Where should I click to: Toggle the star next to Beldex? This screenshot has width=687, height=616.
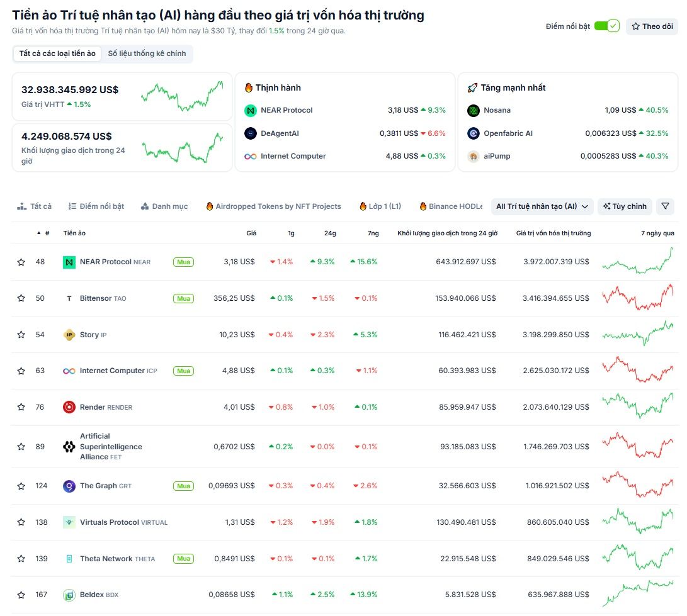(21, 595)
